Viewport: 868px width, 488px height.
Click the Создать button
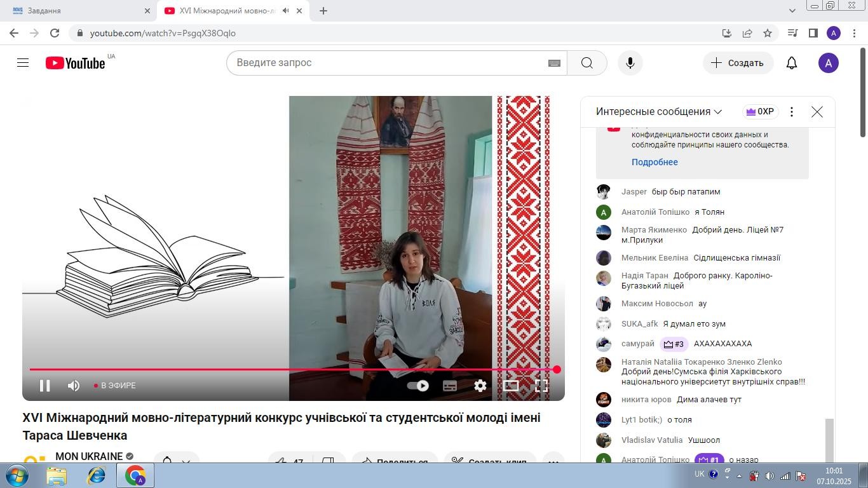738,63
